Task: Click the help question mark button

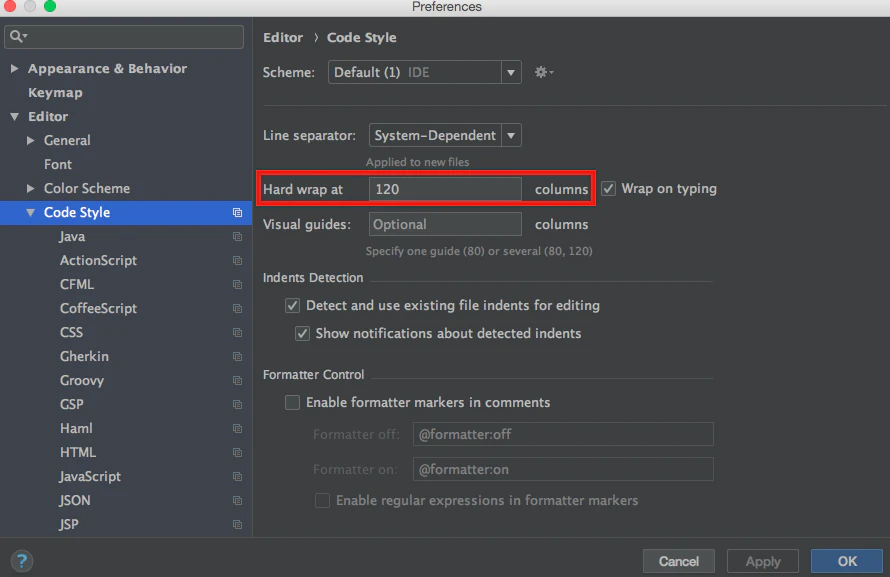Action: point(22,561)
